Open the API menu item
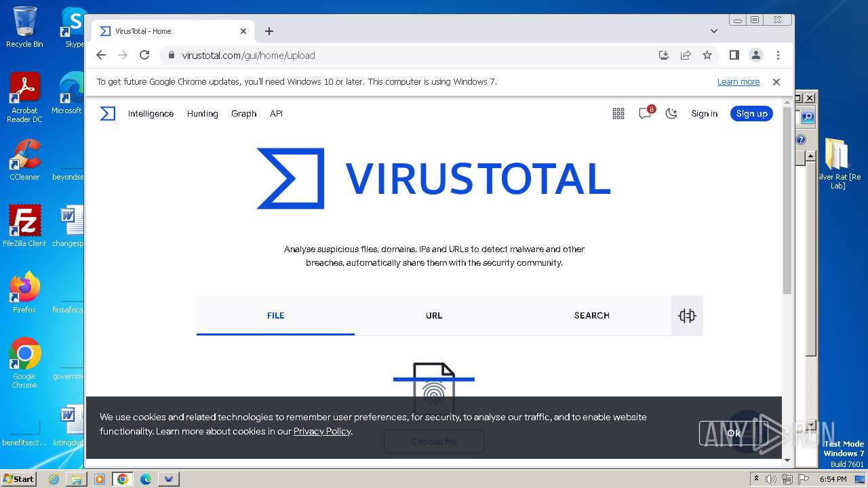The height and width of the screenshot is (488, 868). click(276, 114)
